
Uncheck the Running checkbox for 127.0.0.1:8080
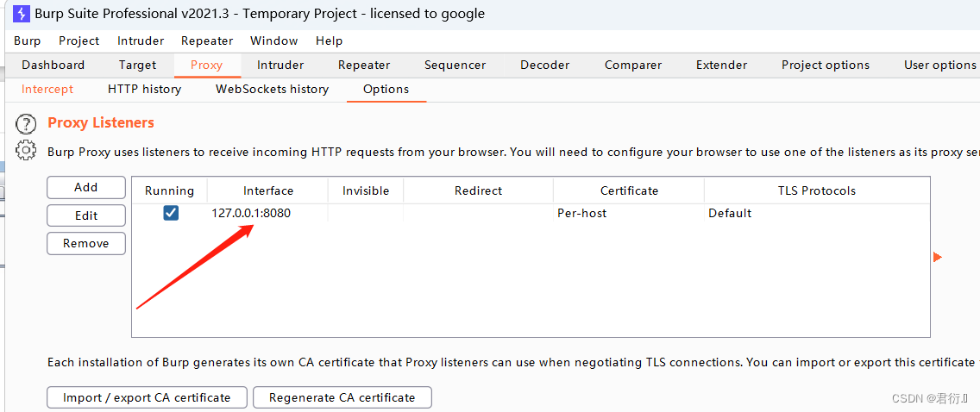[171, 213]
